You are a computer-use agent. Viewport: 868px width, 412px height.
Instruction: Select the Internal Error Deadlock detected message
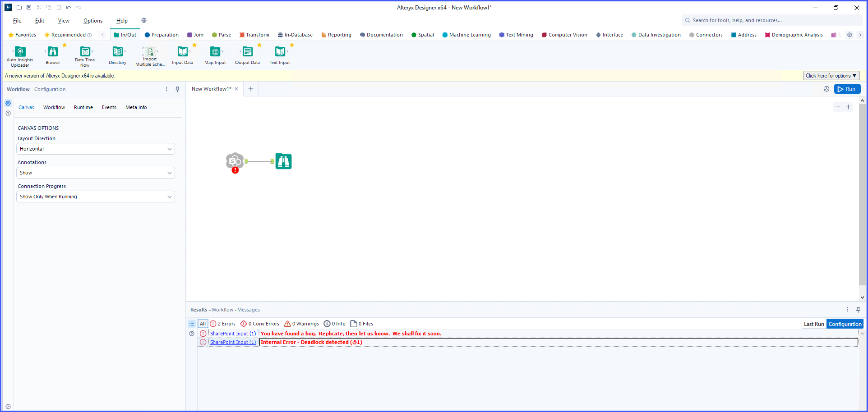tap(559, 342)
